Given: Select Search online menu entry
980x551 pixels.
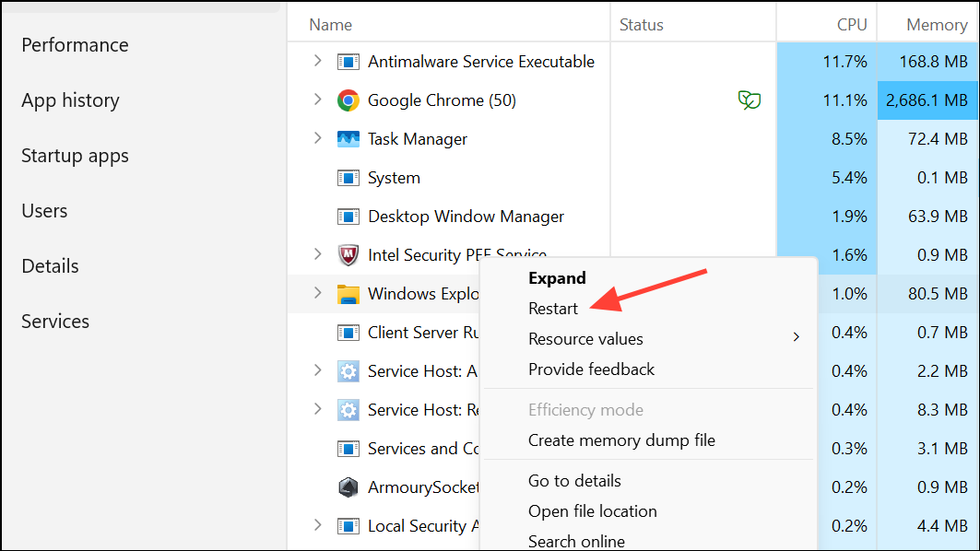Looking at the screenshot, I should 576,542.
